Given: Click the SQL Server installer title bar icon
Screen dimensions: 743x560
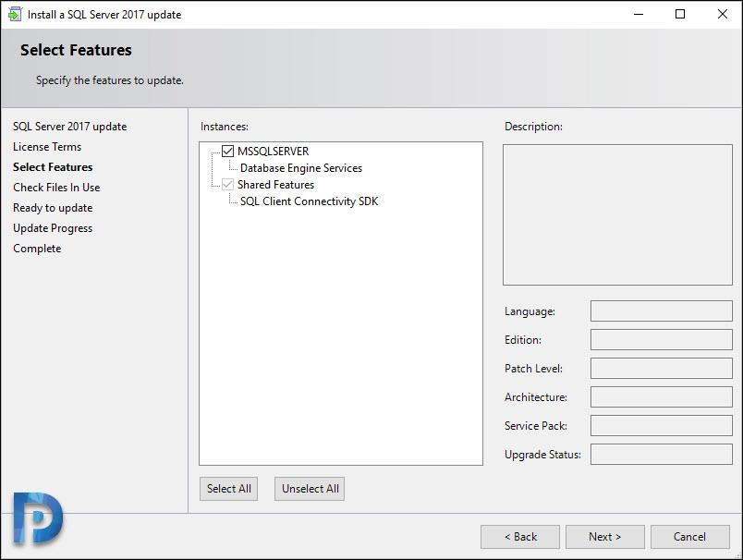Looking at the screenshot, I should coord(15,14).
